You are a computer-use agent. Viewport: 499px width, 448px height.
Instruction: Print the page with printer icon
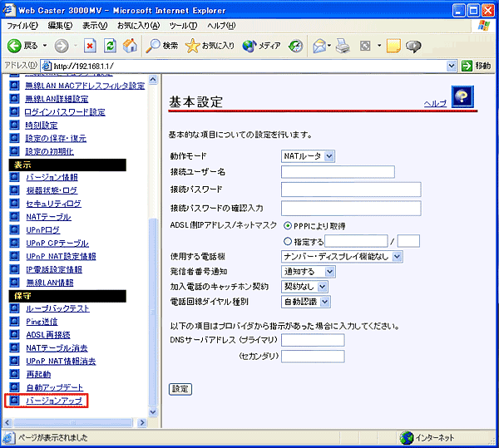[343, 46]
